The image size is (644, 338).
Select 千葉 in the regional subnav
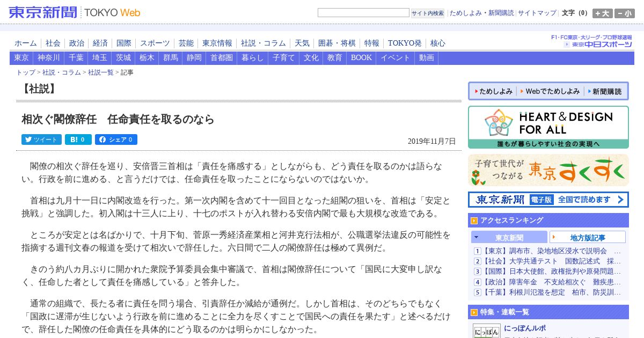coord(76,58)
